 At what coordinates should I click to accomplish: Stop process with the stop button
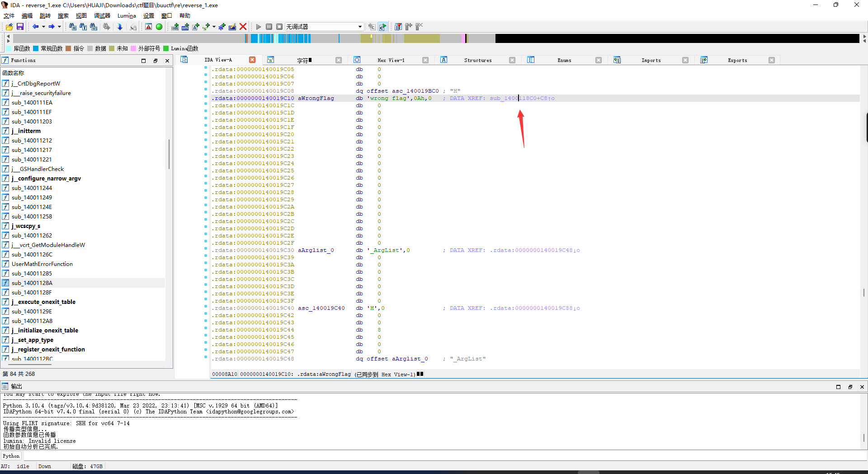pos(279,27)
